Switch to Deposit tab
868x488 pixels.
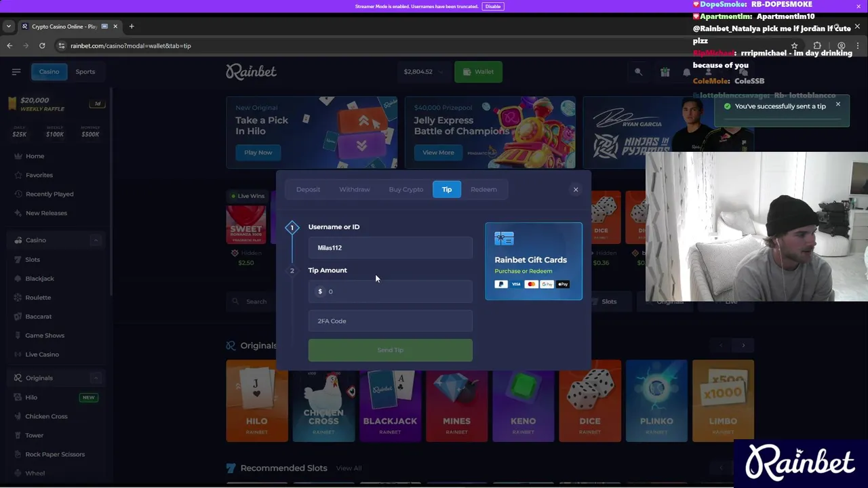308,190
